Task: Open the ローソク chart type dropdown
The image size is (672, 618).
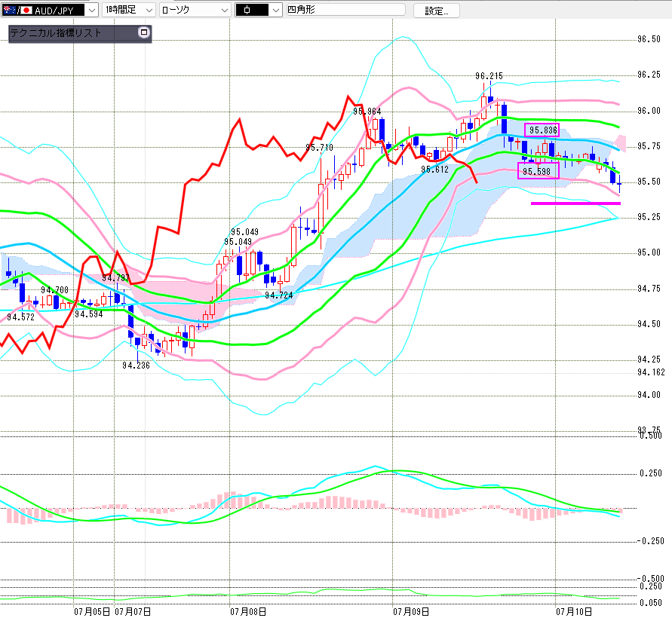Action: tap(195, 10)
